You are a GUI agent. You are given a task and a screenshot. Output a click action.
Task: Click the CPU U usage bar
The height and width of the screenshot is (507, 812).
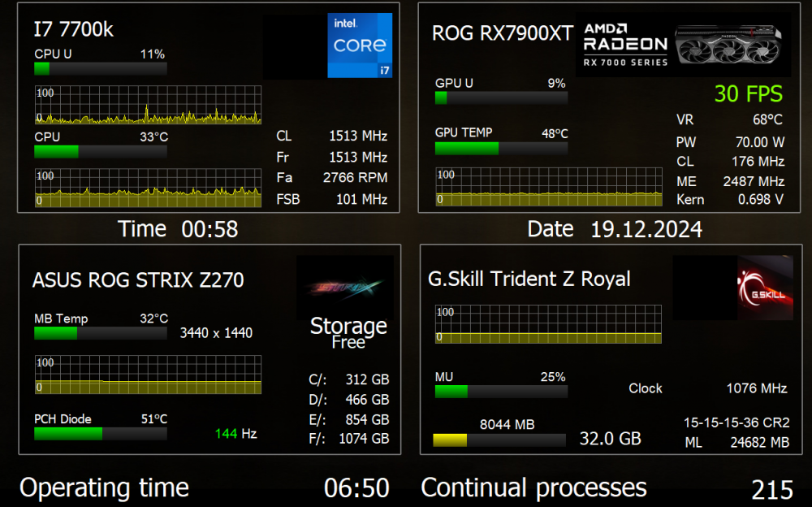coord(101,69)
